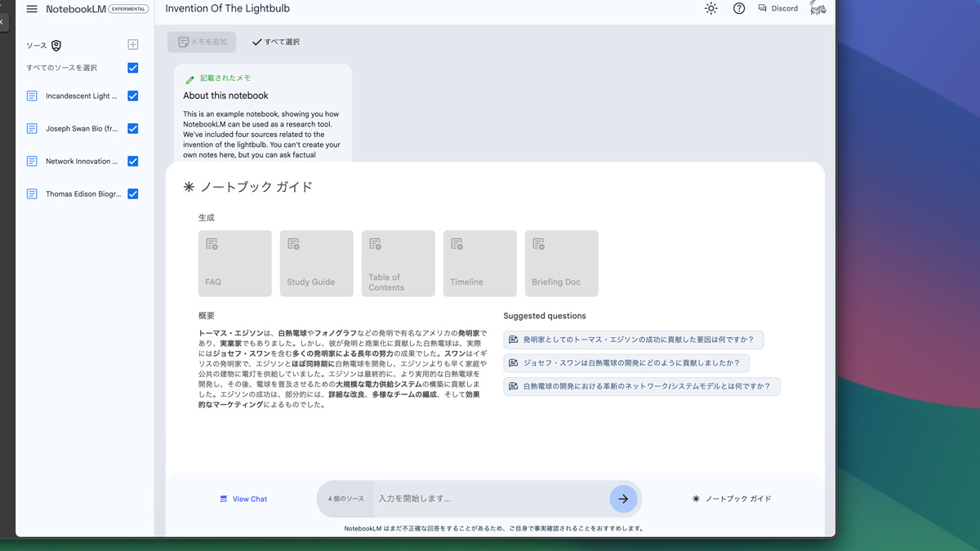Toggle すべてのソースを選択 checkbox
The height and width of the screenshot is (551, 980).
click(133, 68)
